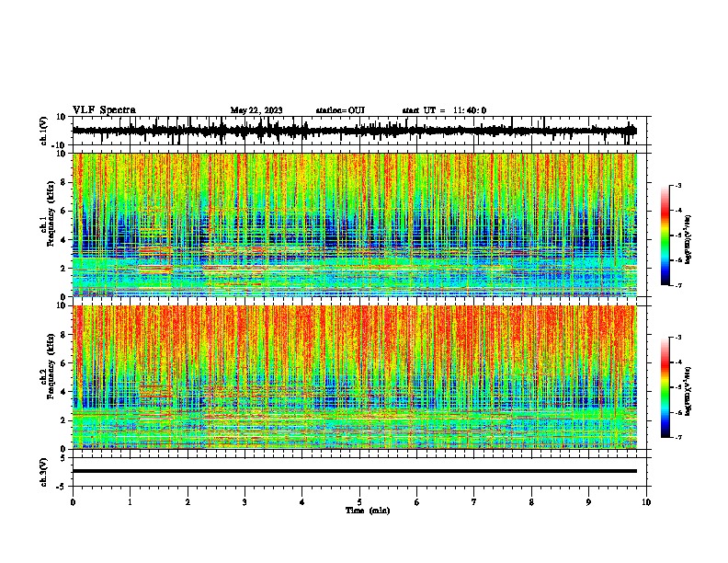
Task: Click the flat black ch.3 trace line
Action: coord(355,471)
